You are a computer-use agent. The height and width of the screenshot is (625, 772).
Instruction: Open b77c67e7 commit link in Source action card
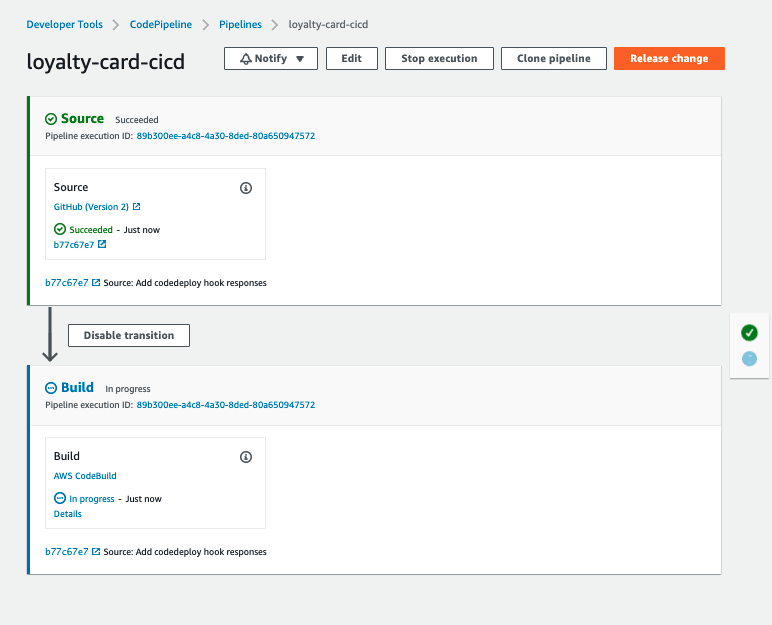click(x=74, y=244)
